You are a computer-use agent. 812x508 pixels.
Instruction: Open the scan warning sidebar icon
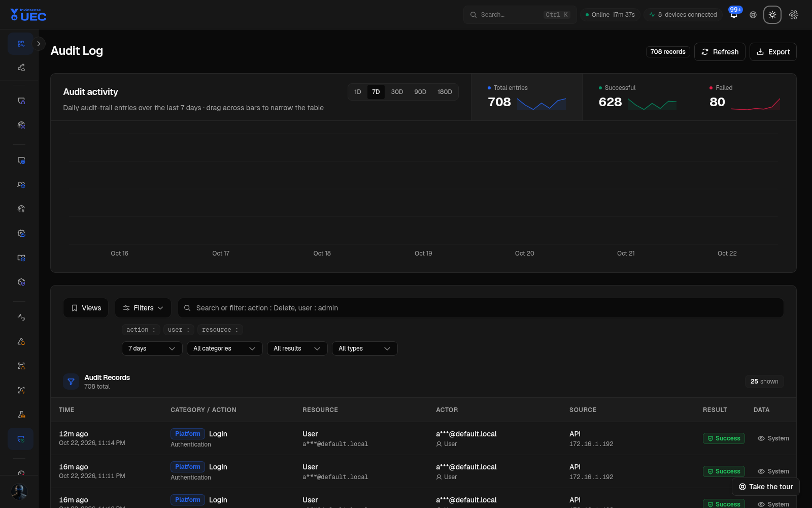(x=21, y=366)
